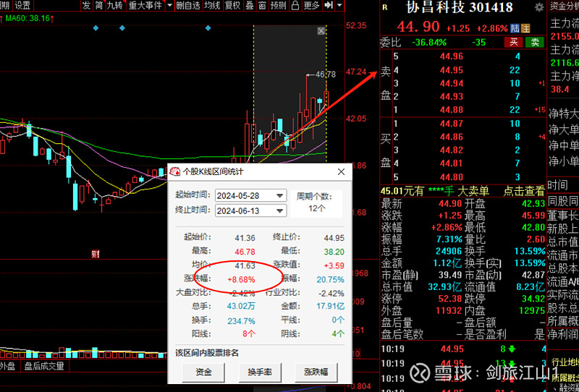Click the 涨停 52.38 price
The width and height of the screenshot is (579, 392).
(x=450, y=299)
